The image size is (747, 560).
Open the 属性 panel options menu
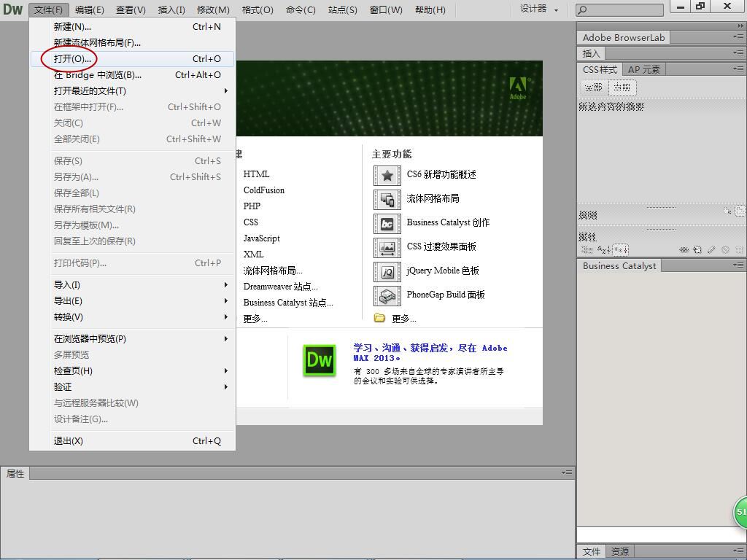pyautogui.click(x=566, y=472)
